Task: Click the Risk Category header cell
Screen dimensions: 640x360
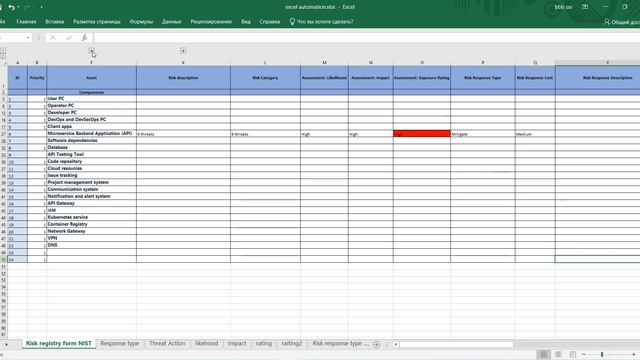Action: click(x=265, y=78)
